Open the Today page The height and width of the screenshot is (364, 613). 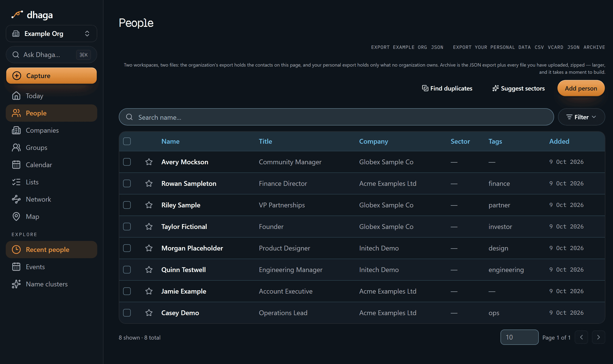click(51, 96)
